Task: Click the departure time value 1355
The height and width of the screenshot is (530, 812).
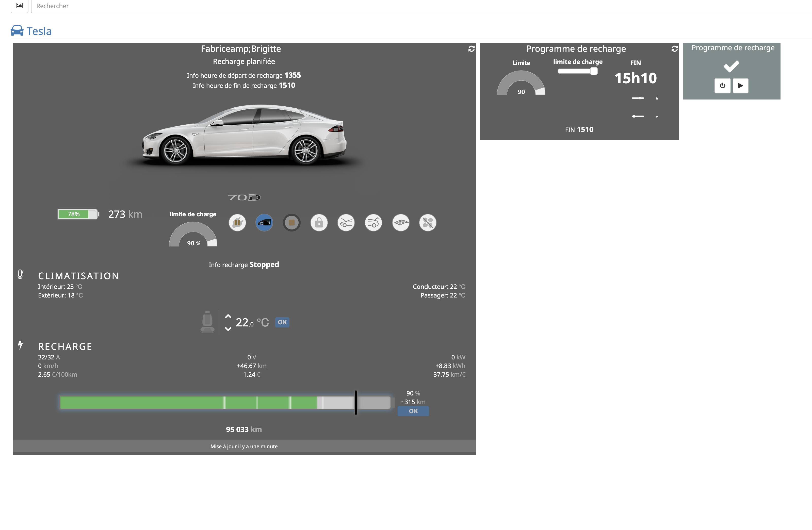Action: 293,75
